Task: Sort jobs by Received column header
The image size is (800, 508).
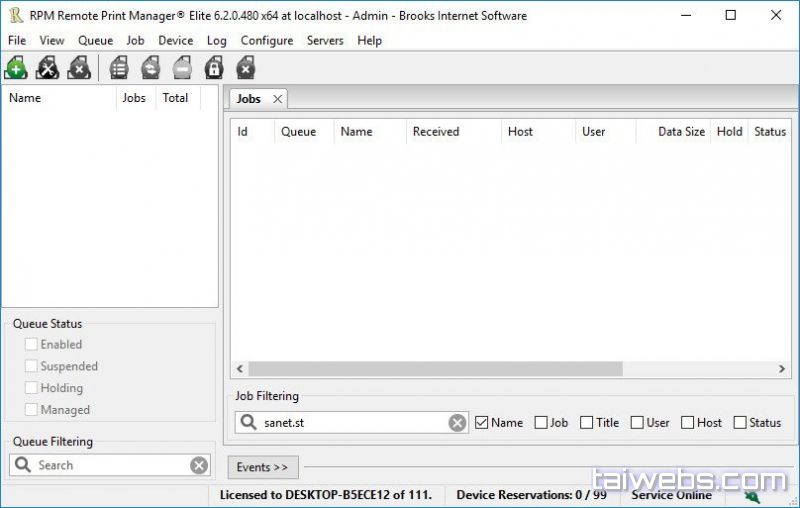Action: (x=436, y=132)
